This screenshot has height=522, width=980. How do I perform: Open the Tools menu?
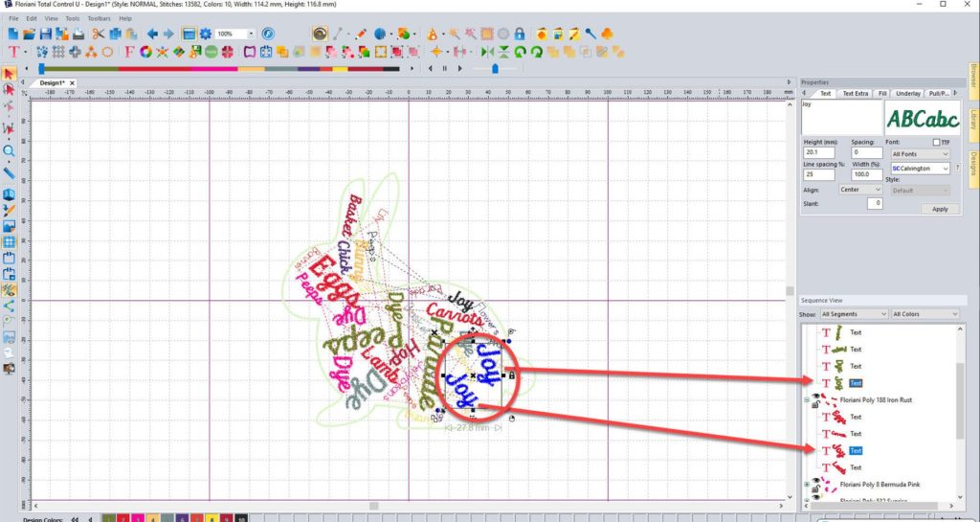pos(73,19)
